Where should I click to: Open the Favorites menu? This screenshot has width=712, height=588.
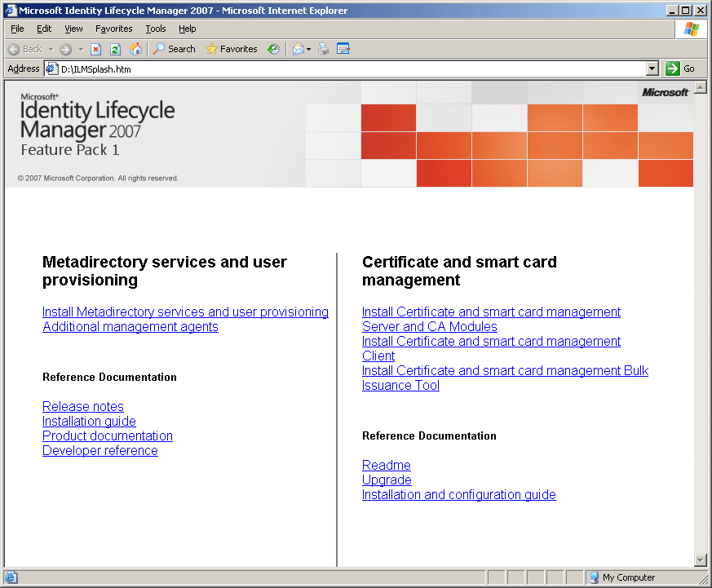point(114,29)
